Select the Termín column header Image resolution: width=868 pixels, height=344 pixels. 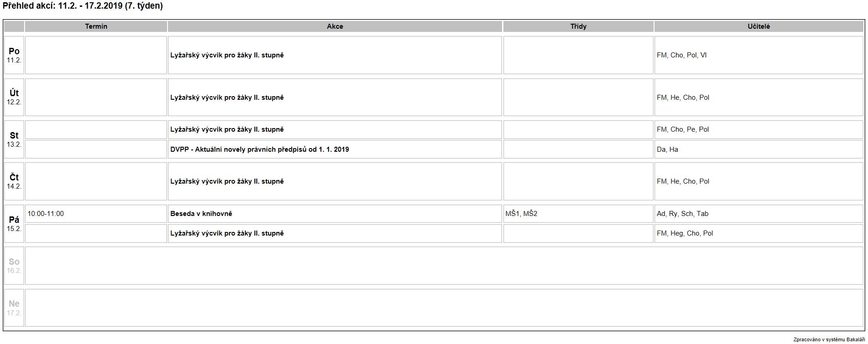tap(96, 26)
